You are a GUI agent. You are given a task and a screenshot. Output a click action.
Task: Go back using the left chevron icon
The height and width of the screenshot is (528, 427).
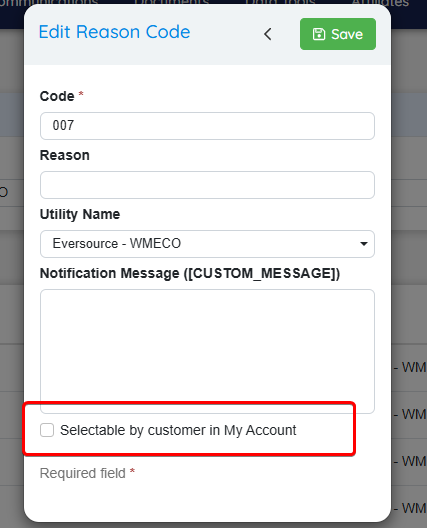click(x=268, y=34)
